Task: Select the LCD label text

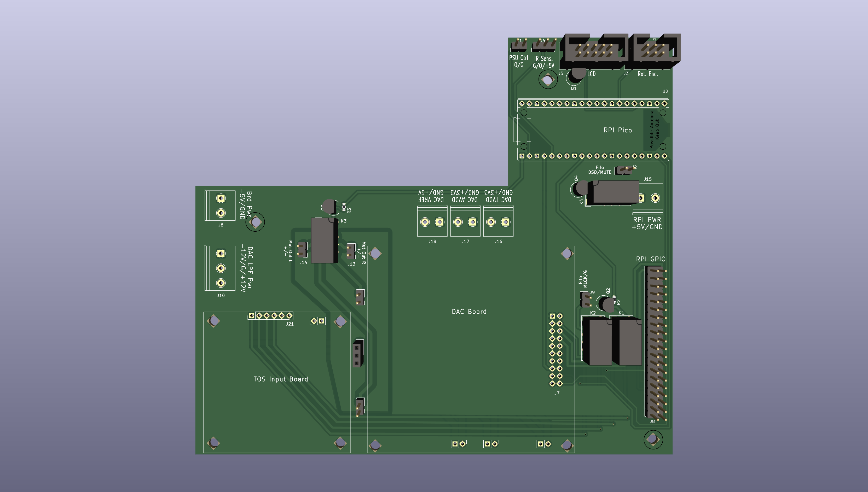Action: click(591, 74)
